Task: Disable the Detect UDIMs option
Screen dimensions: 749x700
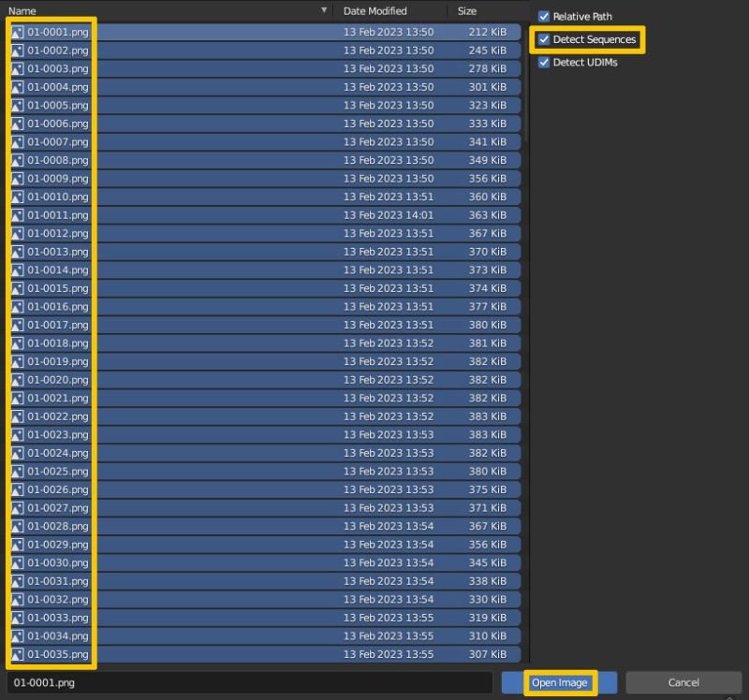Action: pos(544,63)
